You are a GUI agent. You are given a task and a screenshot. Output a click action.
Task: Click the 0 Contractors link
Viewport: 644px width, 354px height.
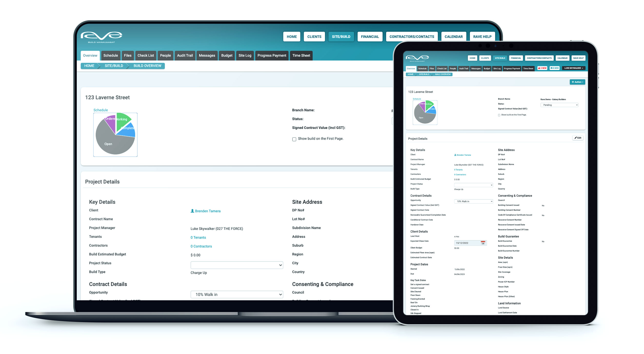pyautogui.click(x=201, y=246)
